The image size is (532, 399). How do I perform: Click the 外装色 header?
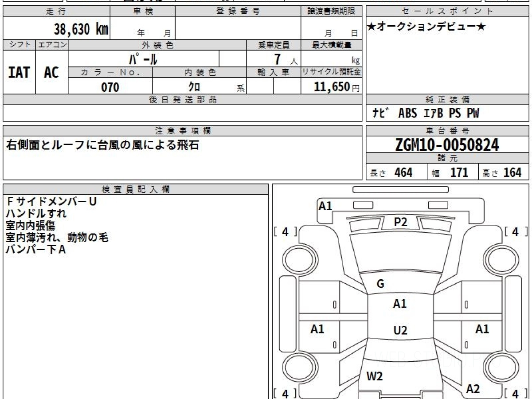point(157,45)
